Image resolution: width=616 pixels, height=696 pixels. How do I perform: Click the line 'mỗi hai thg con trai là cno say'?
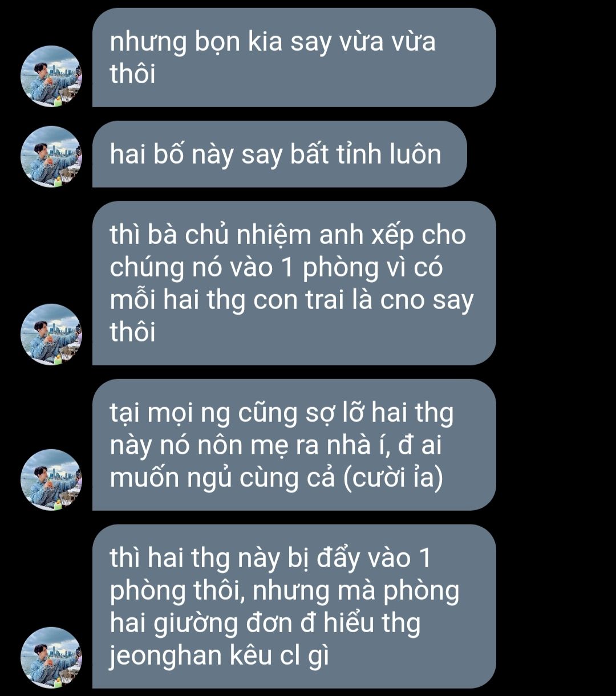292,300
